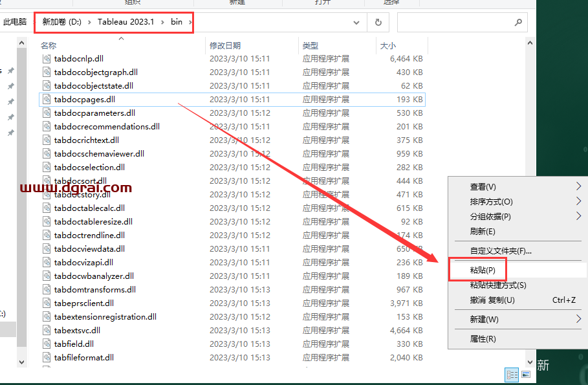Click the tabdomtransforms.dll file icon

tap(47, 289)
